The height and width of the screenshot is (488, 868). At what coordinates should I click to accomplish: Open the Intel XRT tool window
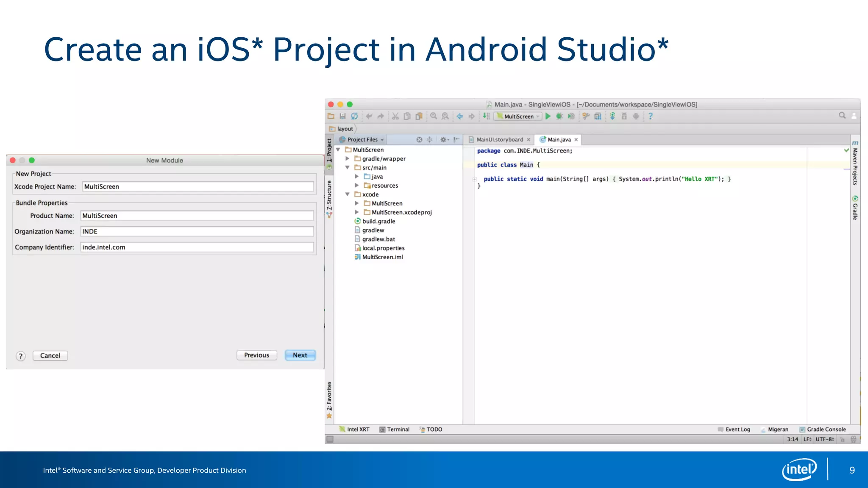click(x=354, y=429)
